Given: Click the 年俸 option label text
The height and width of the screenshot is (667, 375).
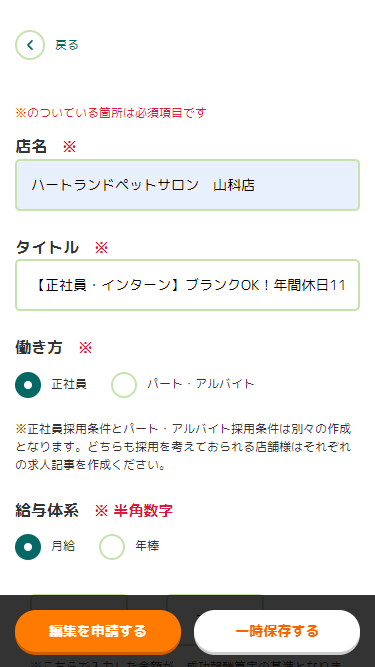Looking at the screenshot, I should pos(147,546).
